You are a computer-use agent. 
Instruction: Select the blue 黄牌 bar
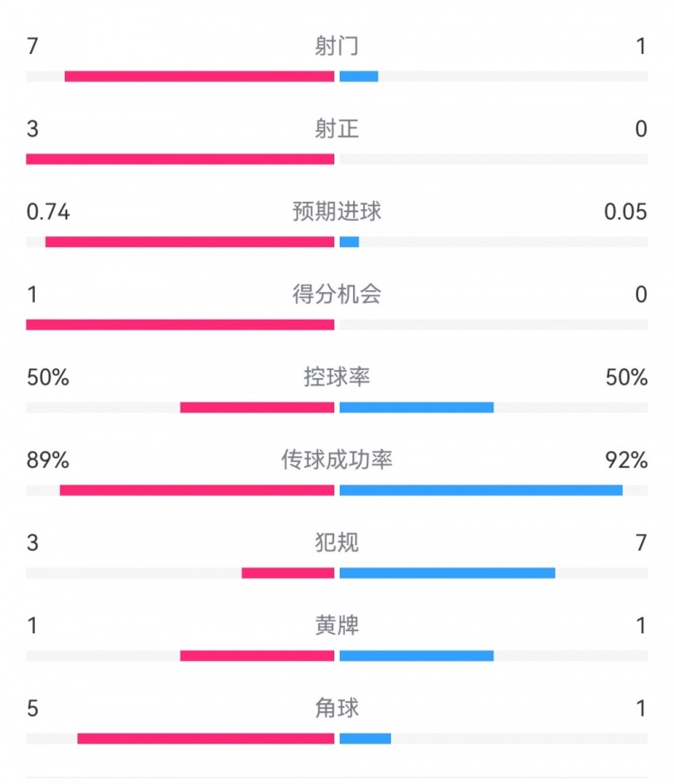[x=416, y=656]
